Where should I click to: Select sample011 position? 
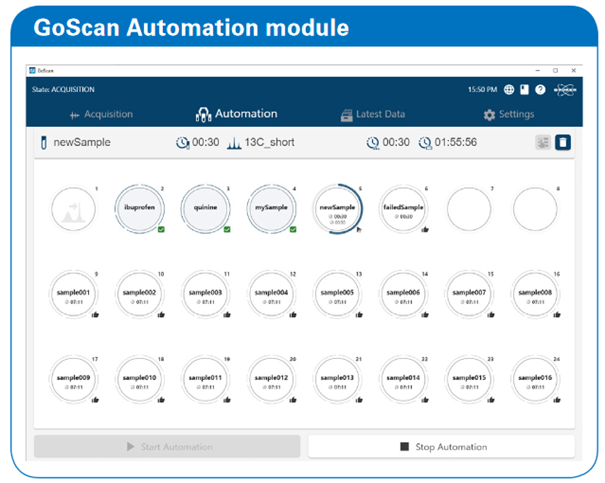205,380
